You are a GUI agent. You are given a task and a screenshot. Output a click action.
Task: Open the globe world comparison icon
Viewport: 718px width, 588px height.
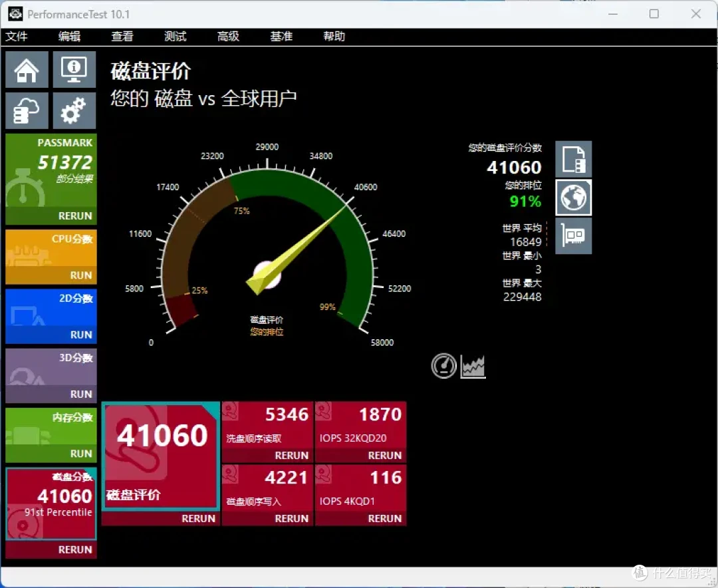(x=573, y=198)
